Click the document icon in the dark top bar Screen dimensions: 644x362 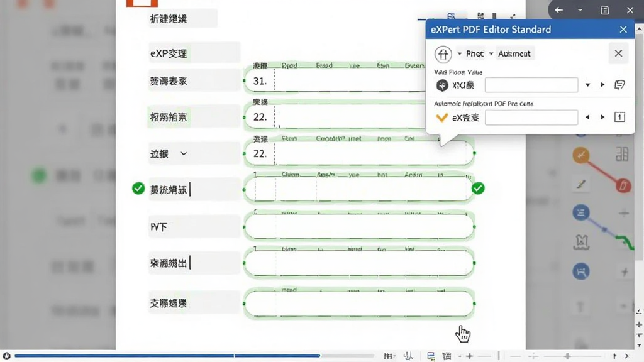(604, 10)
